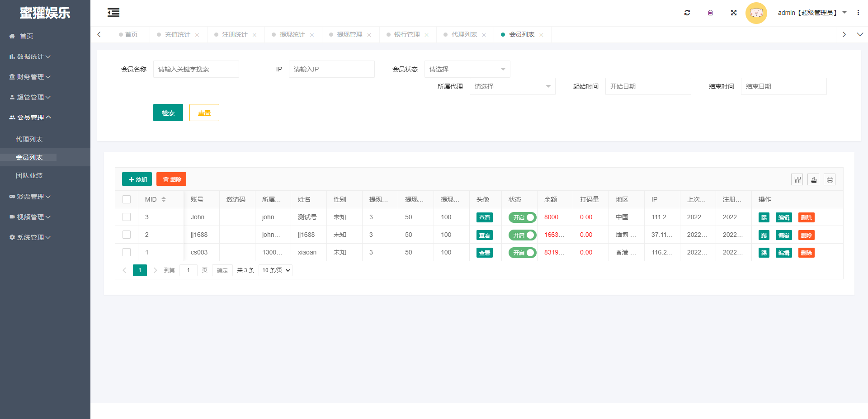
Task: Check the row checkbox for member jj1688
Action: point(127,235)
